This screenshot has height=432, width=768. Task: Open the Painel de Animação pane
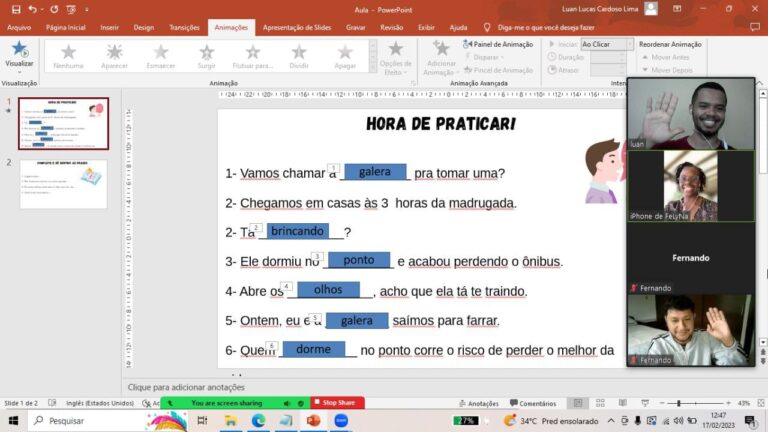pos(502,44)
